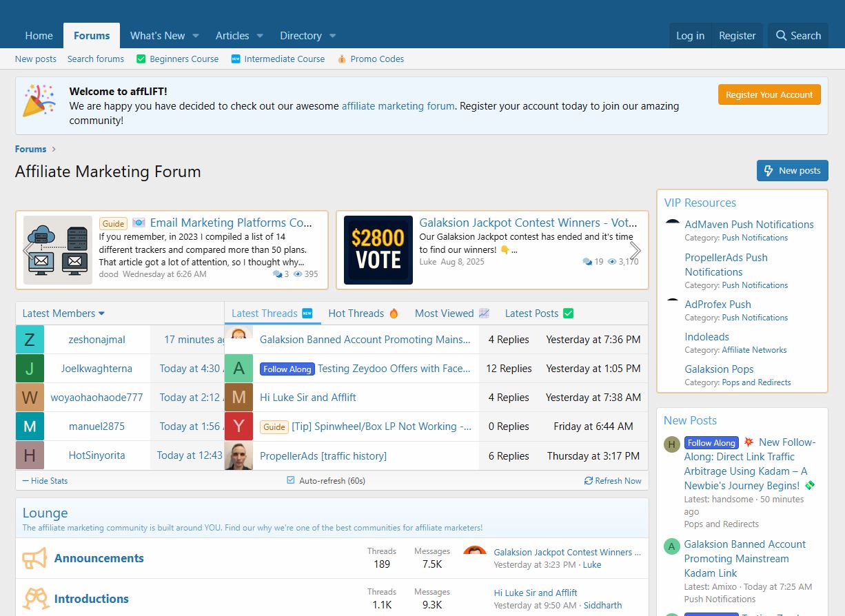Hide the forum stats panel
This screenshot has height=616, width=845.
pos(45,481)
